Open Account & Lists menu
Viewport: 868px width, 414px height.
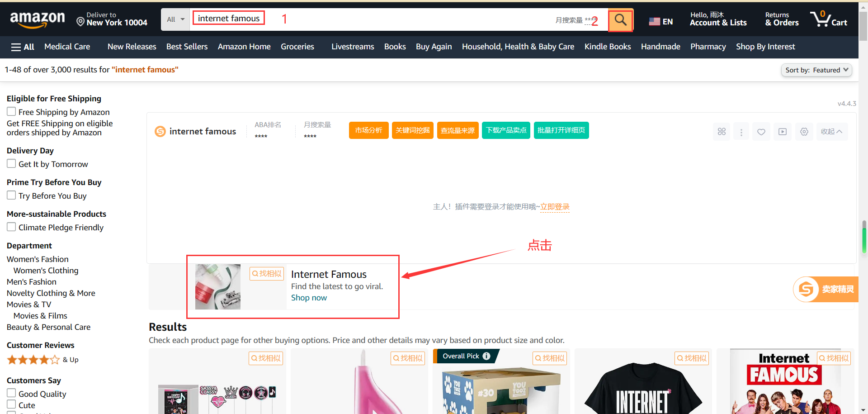pos(718,19)
